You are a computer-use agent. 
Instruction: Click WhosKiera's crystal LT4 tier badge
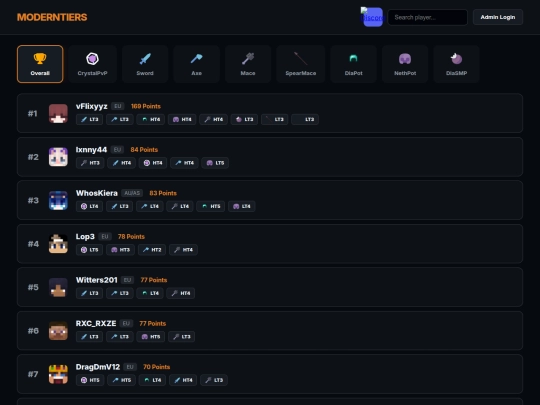pos(90,206)
